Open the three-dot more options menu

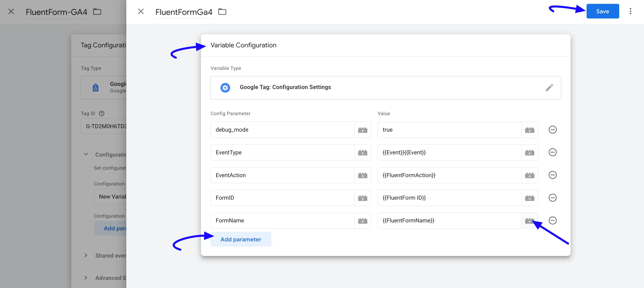click(x=630, y=11)
